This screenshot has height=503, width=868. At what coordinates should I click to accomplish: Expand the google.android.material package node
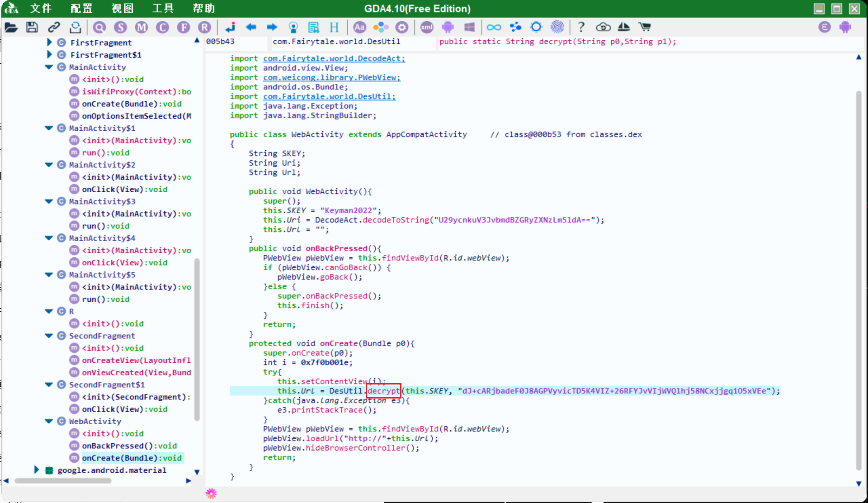(37, 470)
